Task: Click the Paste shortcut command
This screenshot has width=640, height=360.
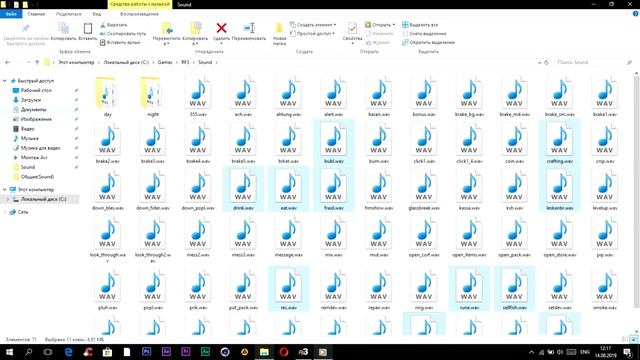Action: (120, 42)
